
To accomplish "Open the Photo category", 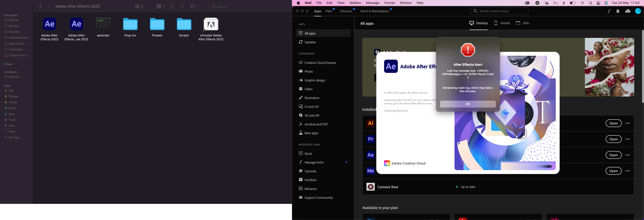I will point(306,71).
